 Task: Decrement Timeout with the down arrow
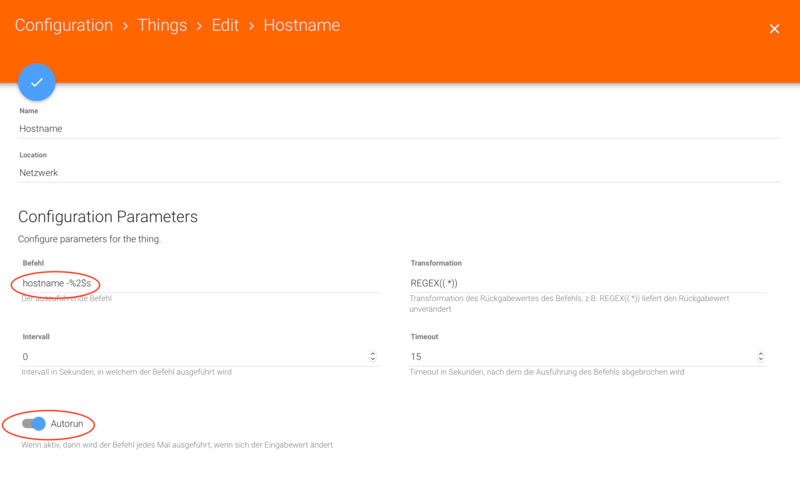point(761,360)
